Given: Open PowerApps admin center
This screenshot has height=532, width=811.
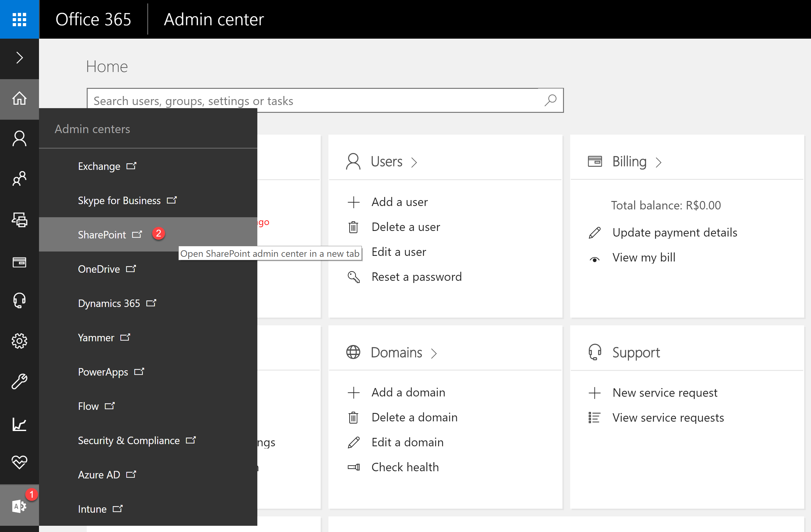Looking at the screenshot, I should 148,372.
